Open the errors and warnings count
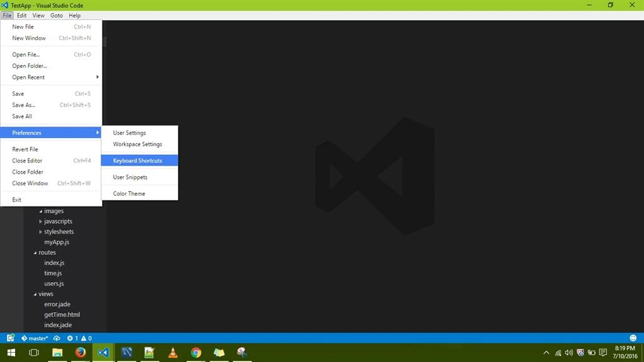Screen dimensions: 644x362 point(79,338)
